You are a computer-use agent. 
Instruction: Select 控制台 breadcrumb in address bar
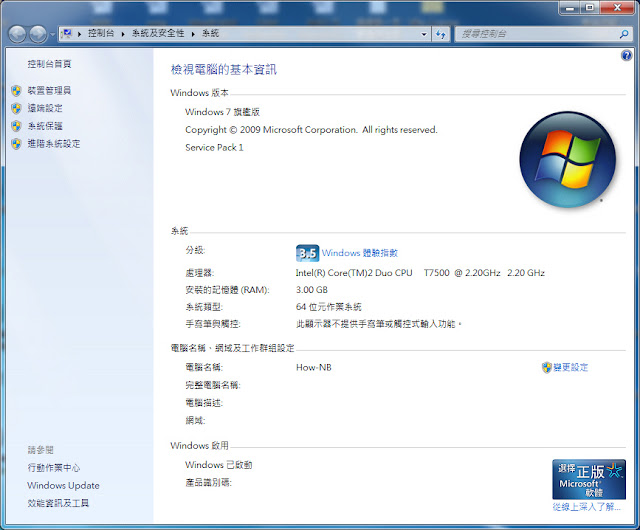[x=101, y=33]
